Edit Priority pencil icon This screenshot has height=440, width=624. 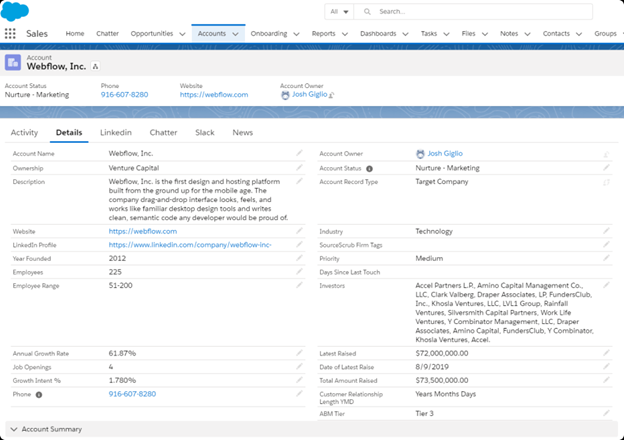click(x=606, y=258)
